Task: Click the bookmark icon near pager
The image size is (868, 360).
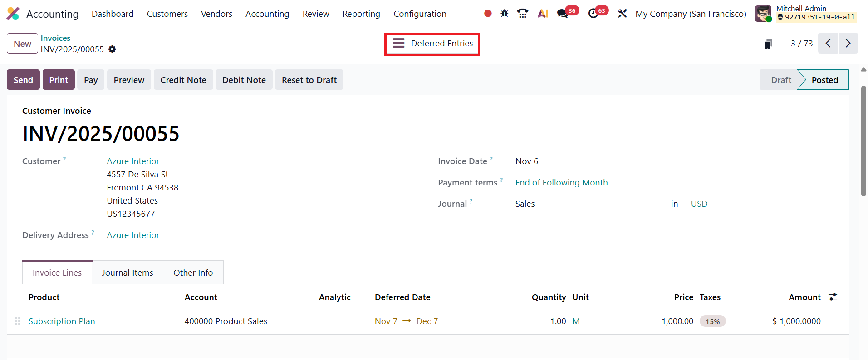Action: (768, 44)
